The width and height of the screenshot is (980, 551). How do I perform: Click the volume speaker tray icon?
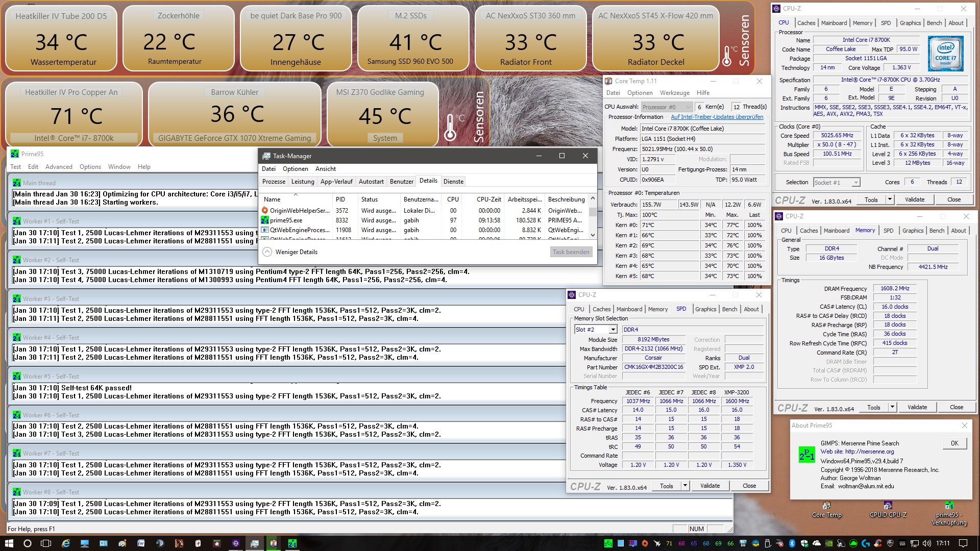coord(926,543)
